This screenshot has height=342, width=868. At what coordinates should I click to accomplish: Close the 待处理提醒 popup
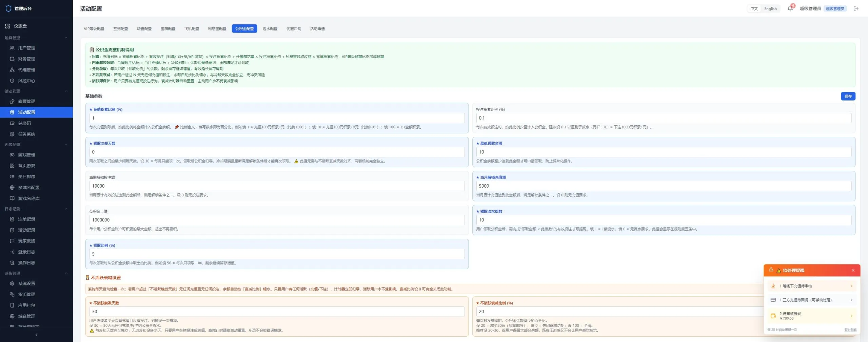coord(853,270)
